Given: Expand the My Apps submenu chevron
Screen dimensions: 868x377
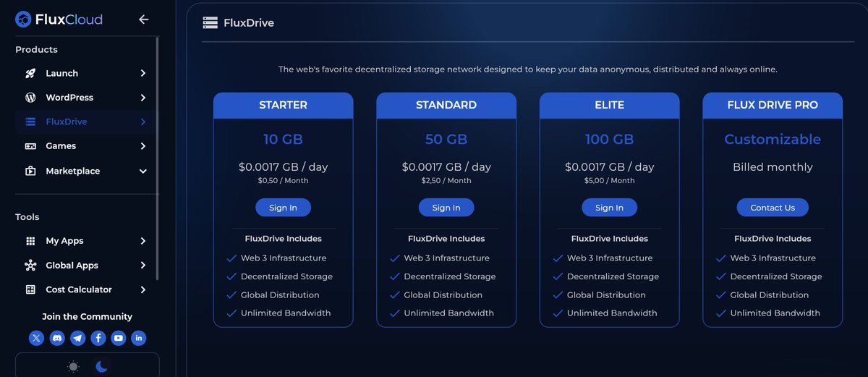Looking at the screenshot, I should (x=143, y=241).
